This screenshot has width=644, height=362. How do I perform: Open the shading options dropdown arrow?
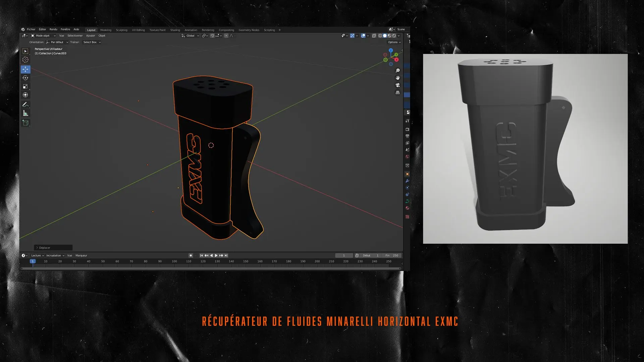[398, 36]
